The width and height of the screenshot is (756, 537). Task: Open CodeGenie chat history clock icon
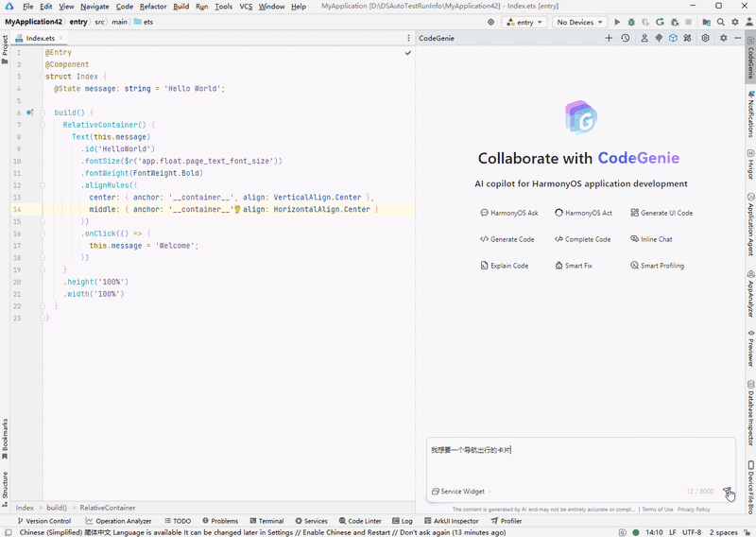(626, 39)
